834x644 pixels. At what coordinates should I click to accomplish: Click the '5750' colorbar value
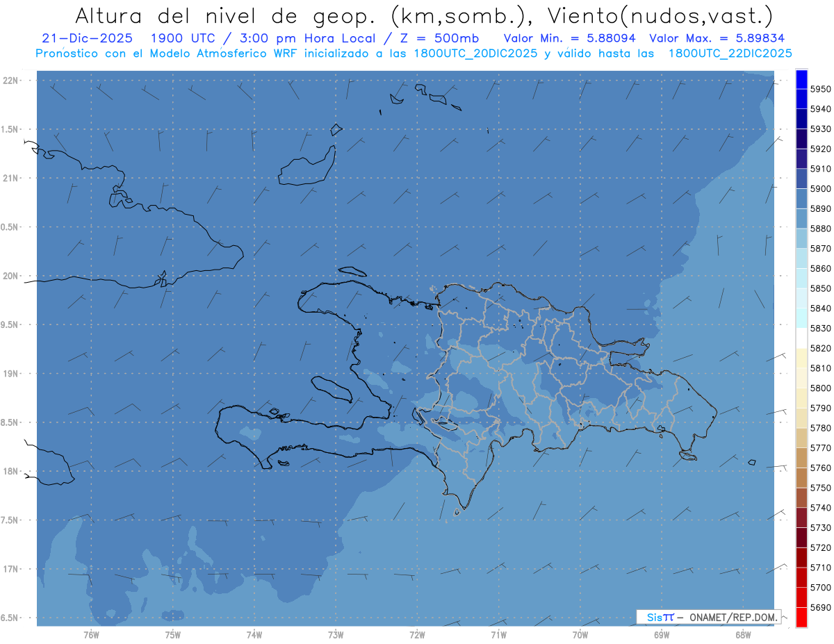(x=820, y=488)
